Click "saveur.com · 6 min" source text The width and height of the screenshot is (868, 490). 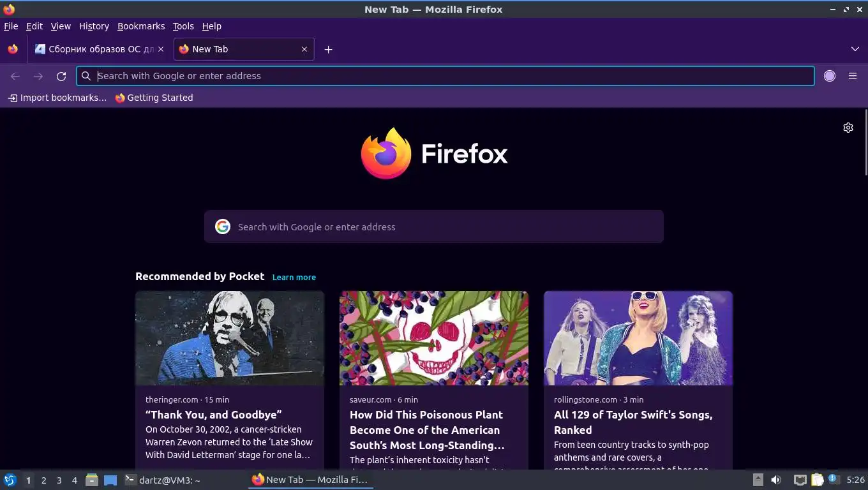tap(384, 399)
